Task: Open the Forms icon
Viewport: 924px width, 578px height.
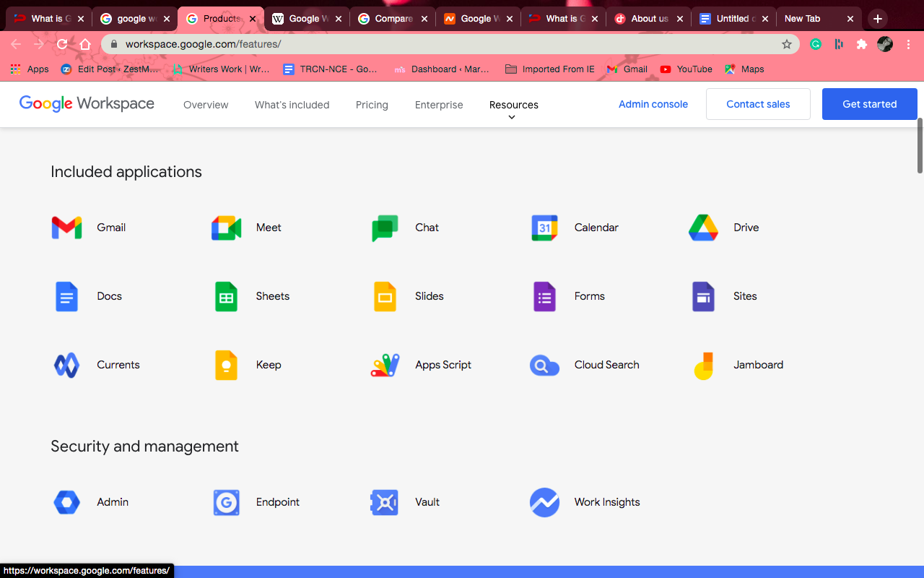Action: click(544, 296)
